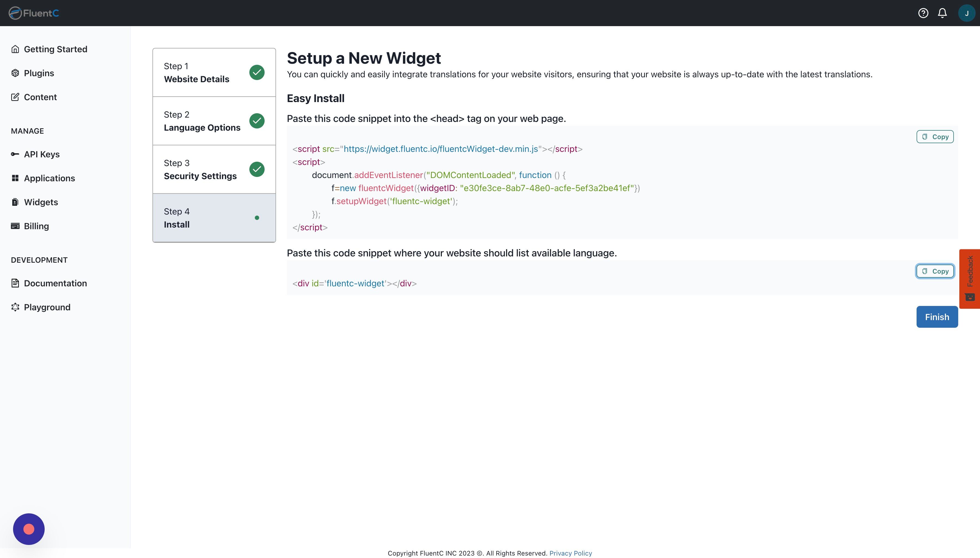Select Step 4 Install
Screen dimensions: 980x558
(214, 218)
